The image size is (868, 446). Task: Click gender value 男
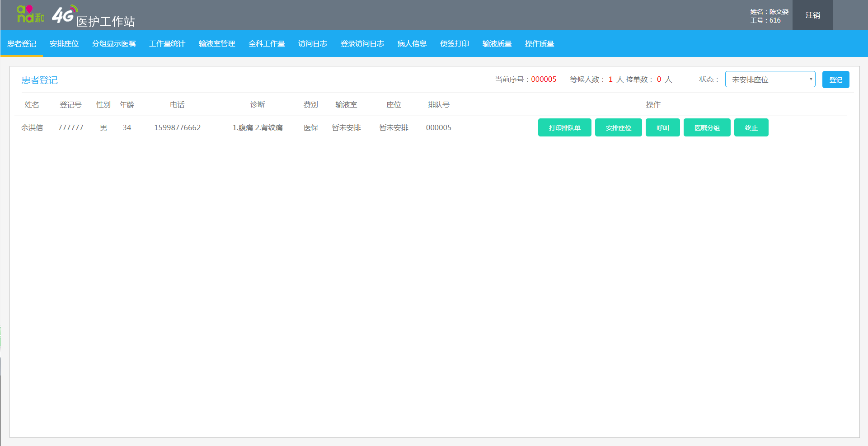(x=103, y=128)
